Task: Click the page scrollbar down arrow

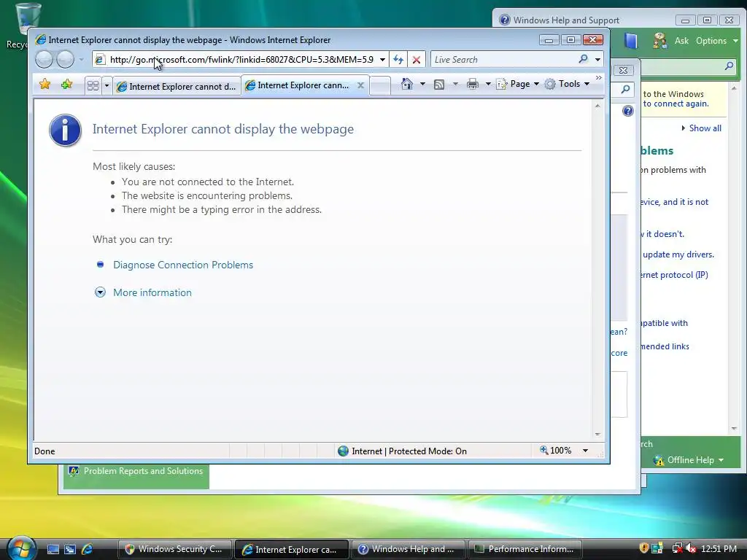Action: click(x=597, y=435)
